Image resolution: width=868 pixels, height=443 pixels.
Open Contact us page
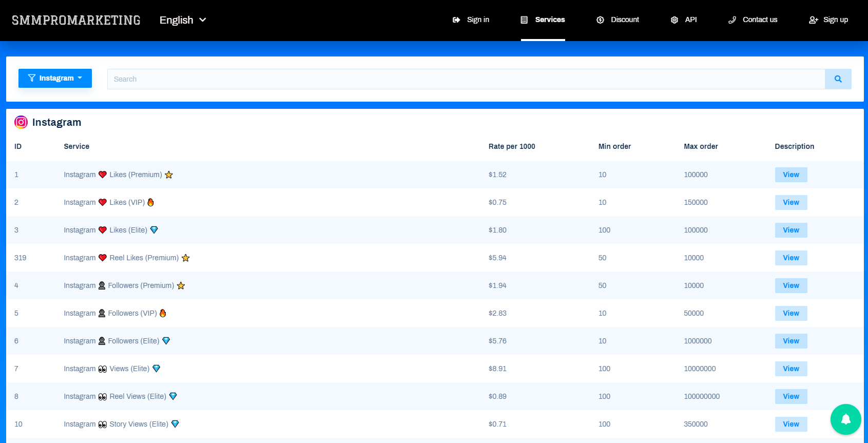click(753, 20)
